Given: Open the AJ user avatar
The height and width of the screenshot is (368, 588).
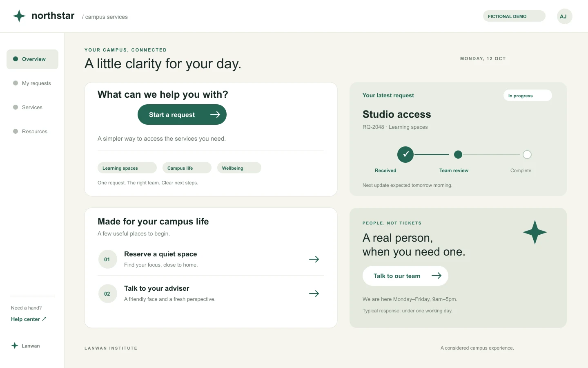Looking at the screenshot, I should tap(564, 16).
